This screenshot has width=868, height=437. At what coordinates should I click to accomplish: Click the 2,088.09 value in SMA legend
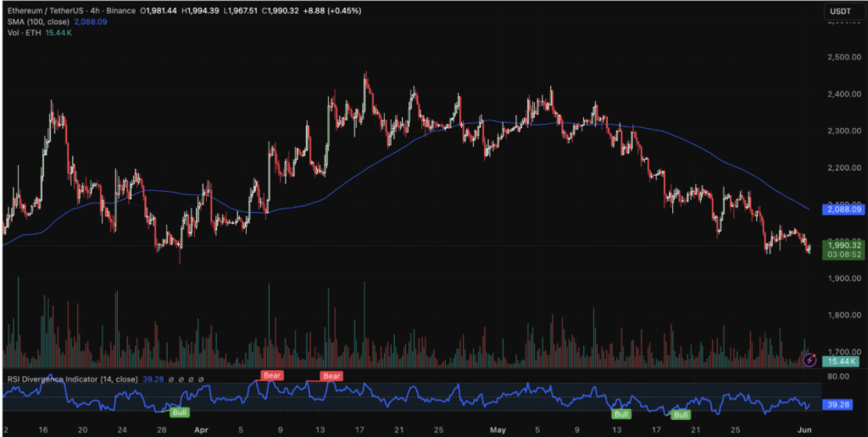[90, 21]
